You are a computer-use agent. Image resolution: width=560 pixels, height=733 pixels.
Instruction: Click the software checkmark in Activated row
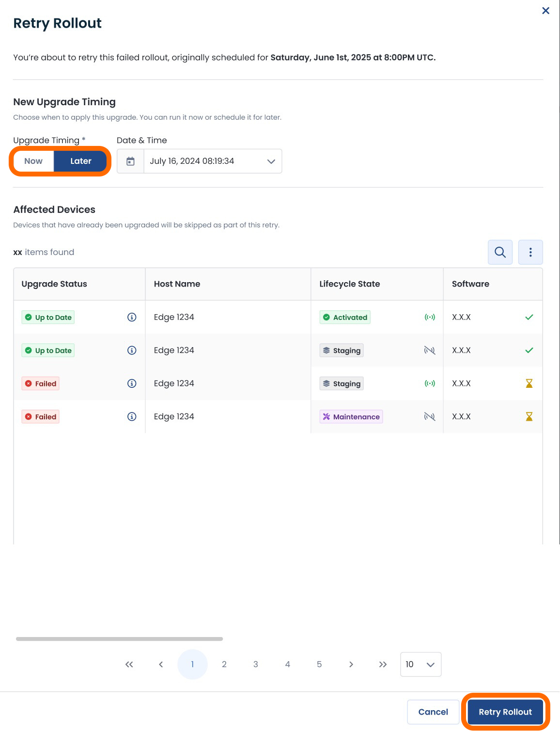tap(529, 317)
